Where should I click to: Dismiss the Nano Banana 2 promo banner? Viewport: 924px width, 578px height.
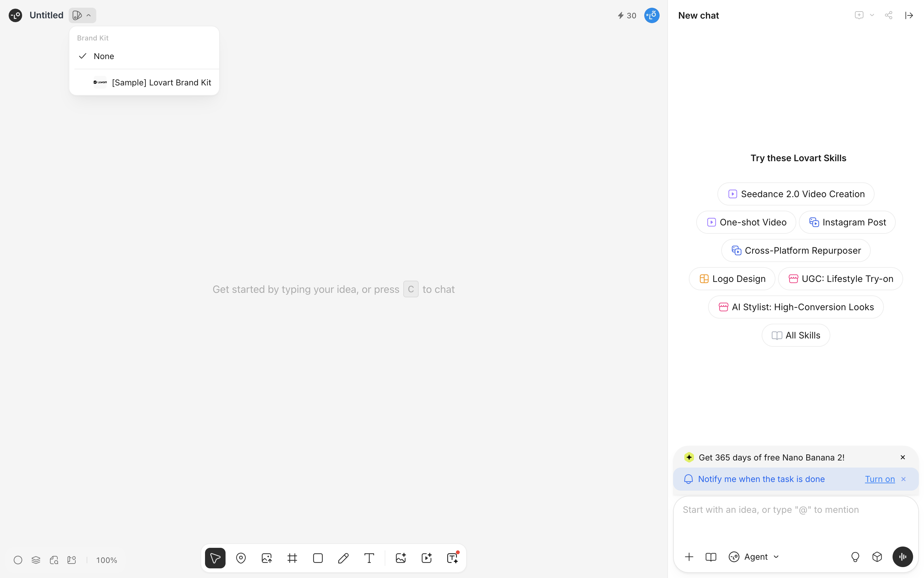coord(903,457)
